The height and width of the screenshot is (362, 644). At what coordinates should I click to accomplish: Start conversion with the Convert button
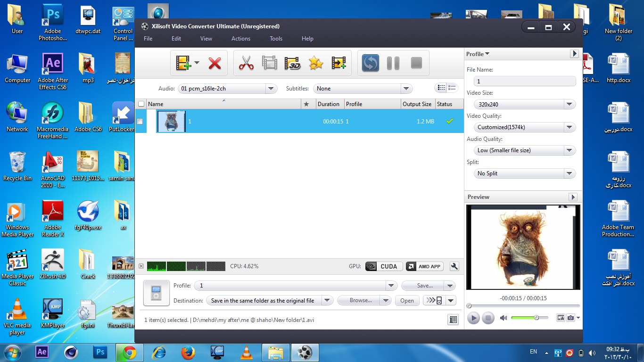point(370,63)
